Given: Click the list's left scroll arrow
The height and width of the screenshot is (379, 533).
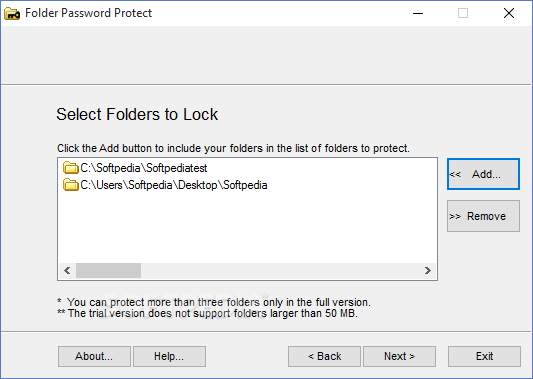Looking at the screenshot, I should click(67, 271).
